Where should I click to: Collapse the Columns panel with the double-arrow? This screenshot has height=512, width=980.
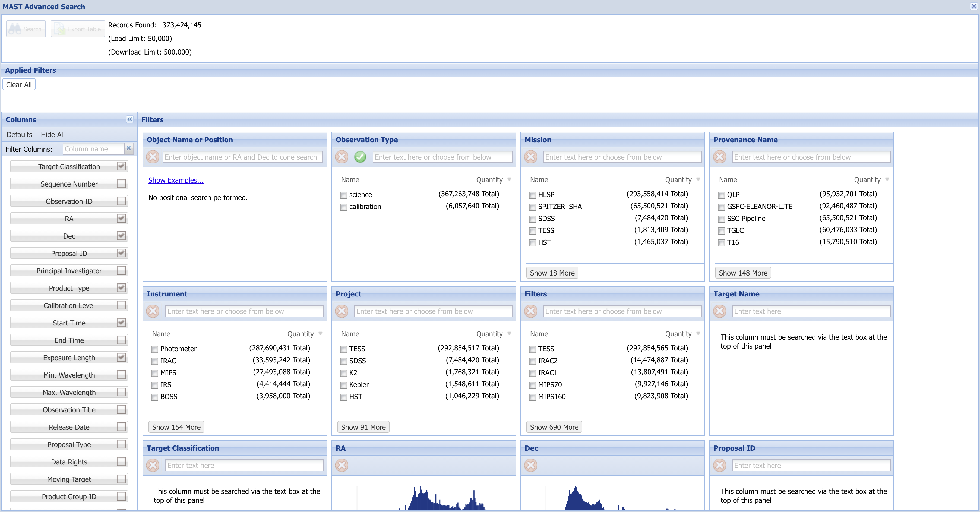[x=129, y=119]
